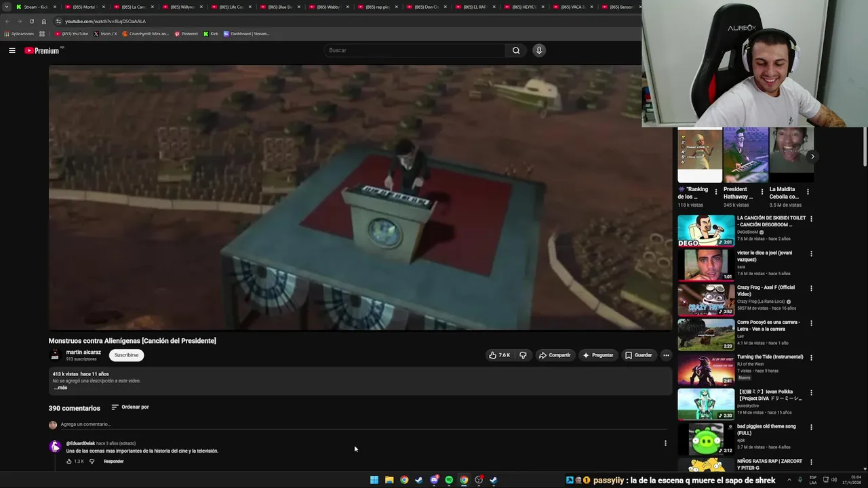This screenshot has height=488, width=868.
Task: Open more actions ellipsis beside Guardar
Action: coord(666,355)
